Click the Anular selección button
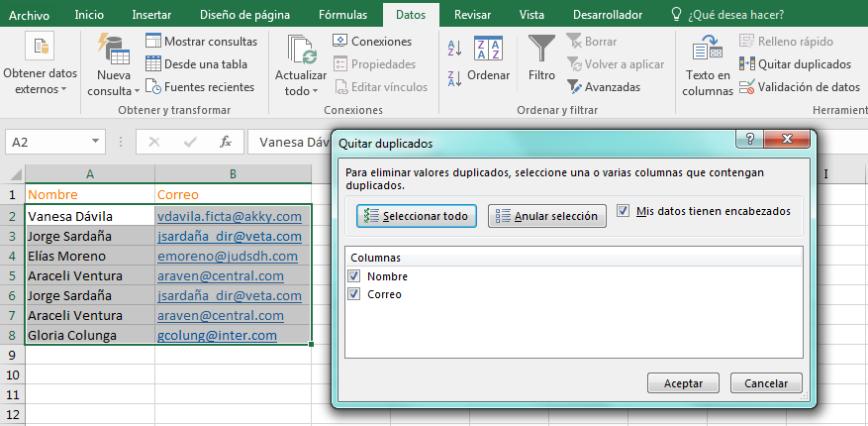This screenshot has height=426, width=868. point(546,216)
